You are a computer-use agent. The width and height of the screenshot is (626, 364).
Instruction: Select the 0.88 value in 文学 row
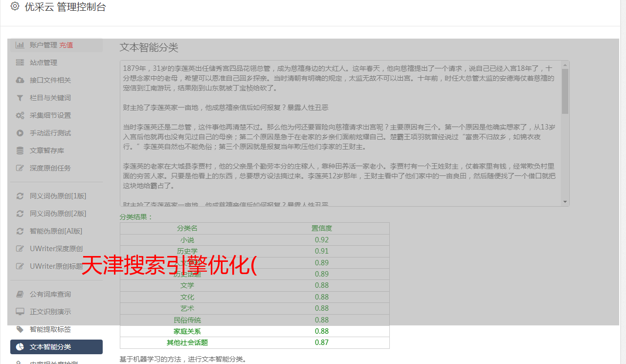click(x=322, y=285)
